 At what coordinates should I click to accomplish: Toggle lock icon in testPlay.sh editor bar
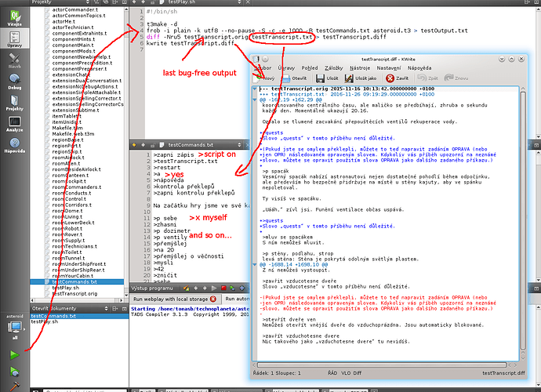tap(152, 2)
